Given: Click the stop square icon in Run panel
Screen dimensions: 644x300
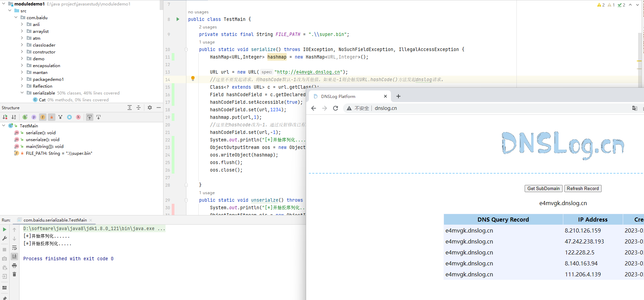Looking at the screenshot, I should coord(4,250).
